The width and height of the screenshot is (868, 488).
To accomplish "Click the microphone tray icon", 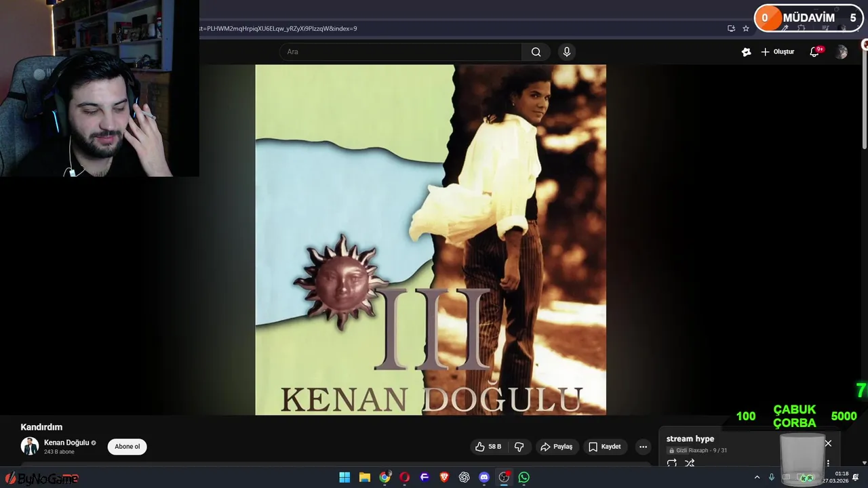I will point(772,477).
